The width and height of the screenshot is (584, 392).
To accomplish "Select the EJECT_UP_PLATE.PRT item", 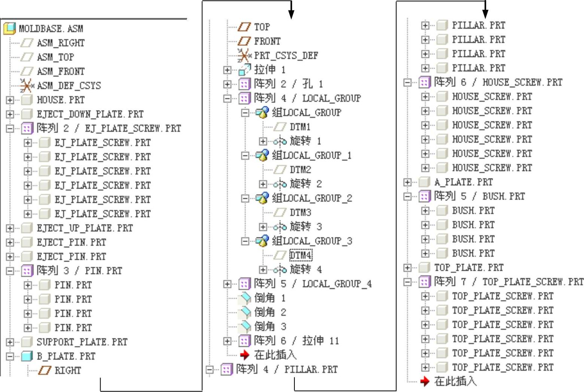I will (x=85, y=228).
